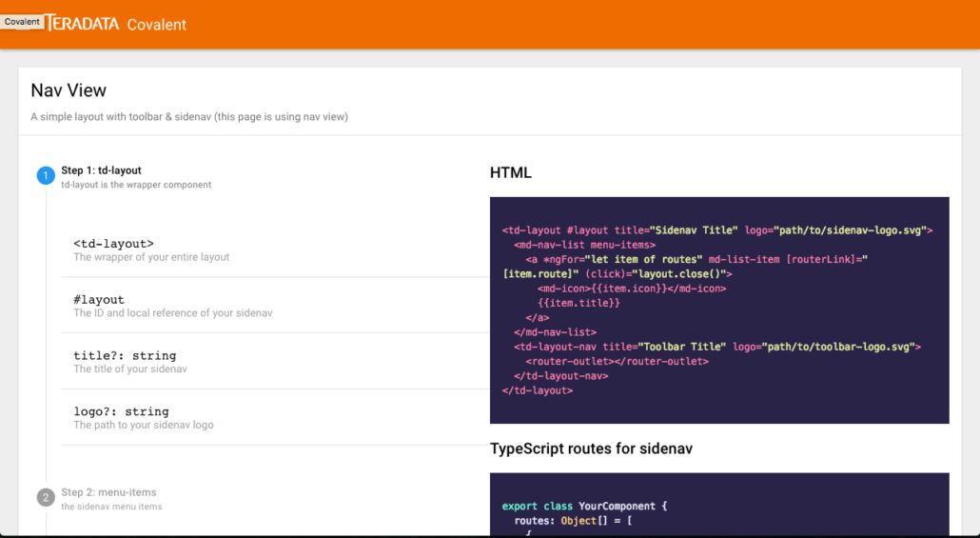Click 'The title of your sidenav' description
The width and height of the screenshot is (980, 538).
[x=130, y=369]
